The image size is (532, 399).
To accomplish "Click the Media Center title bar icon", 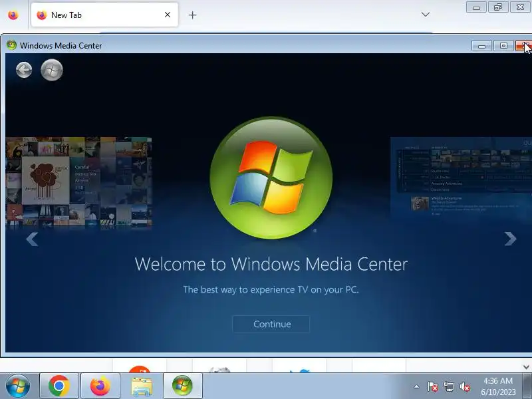I will pyautogui.click(x=11, y=45).
